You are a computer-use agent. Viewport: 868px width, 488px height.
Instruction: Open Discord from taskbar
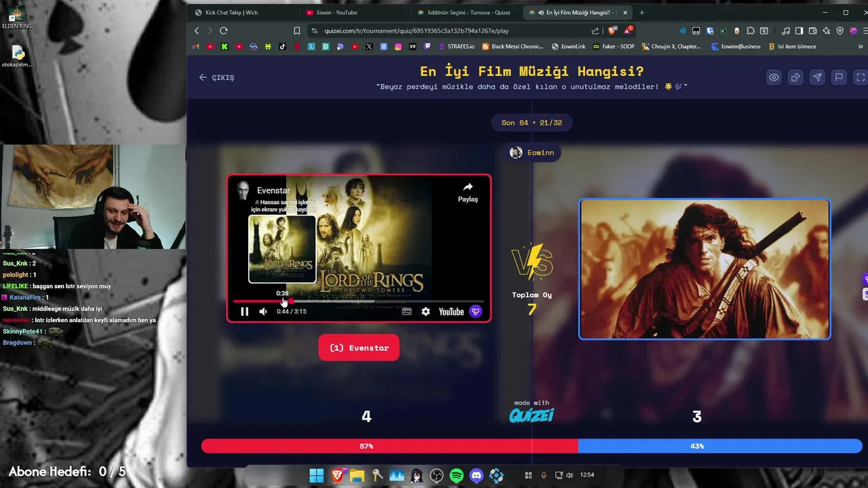click(477, 476)
